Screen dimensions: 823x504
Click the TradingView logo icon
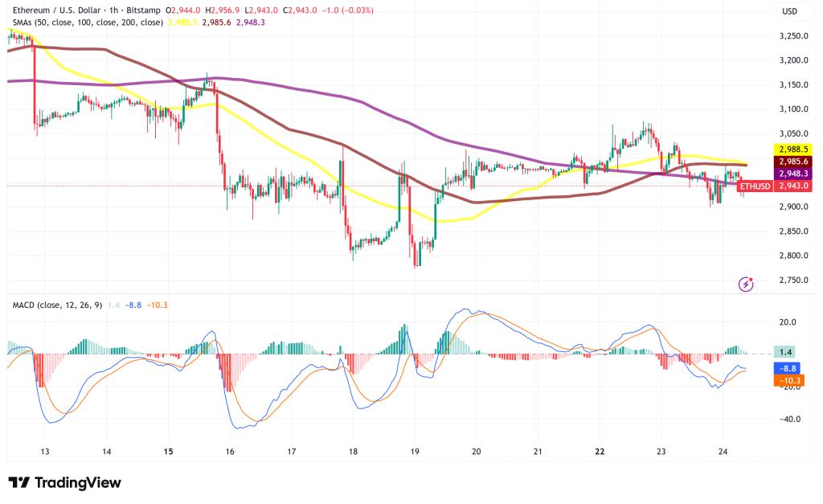19,482
